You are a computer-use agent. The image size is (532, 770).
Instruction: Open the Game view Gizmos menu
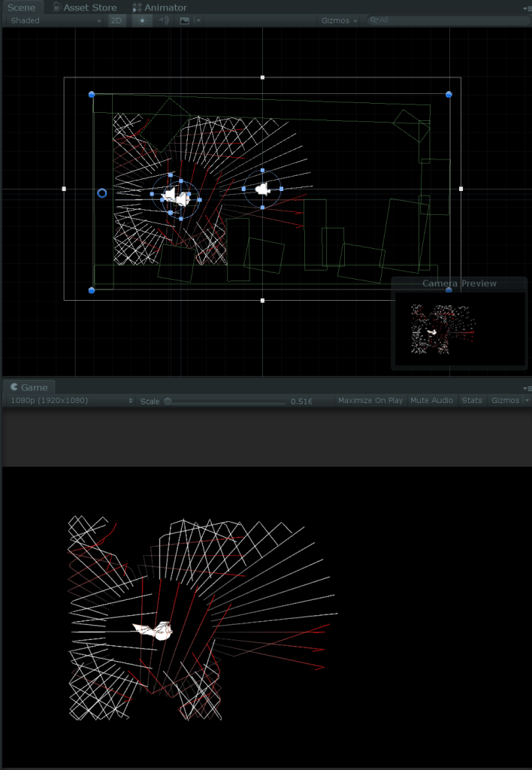click(x=509, y=401)
